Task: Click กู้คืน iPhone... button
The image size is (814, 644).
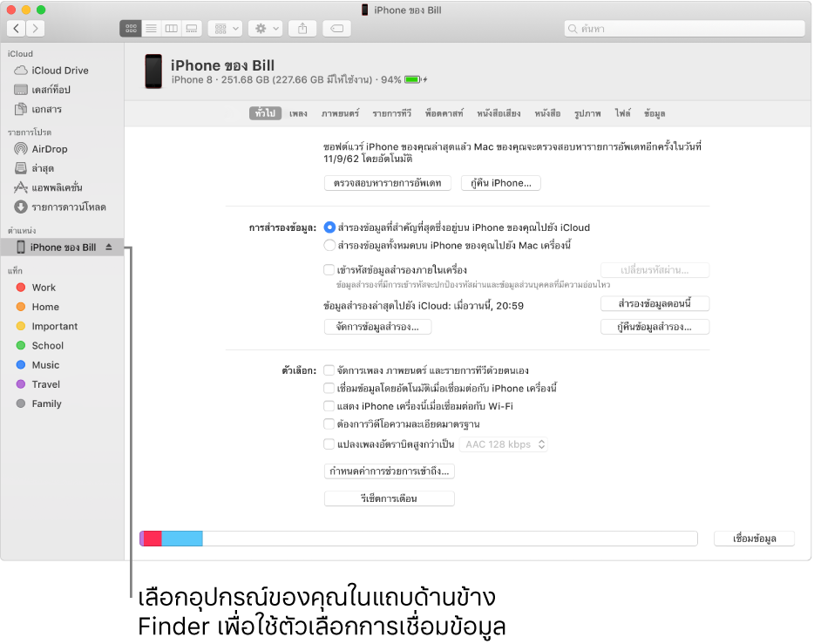Action: tap(501, 183)
